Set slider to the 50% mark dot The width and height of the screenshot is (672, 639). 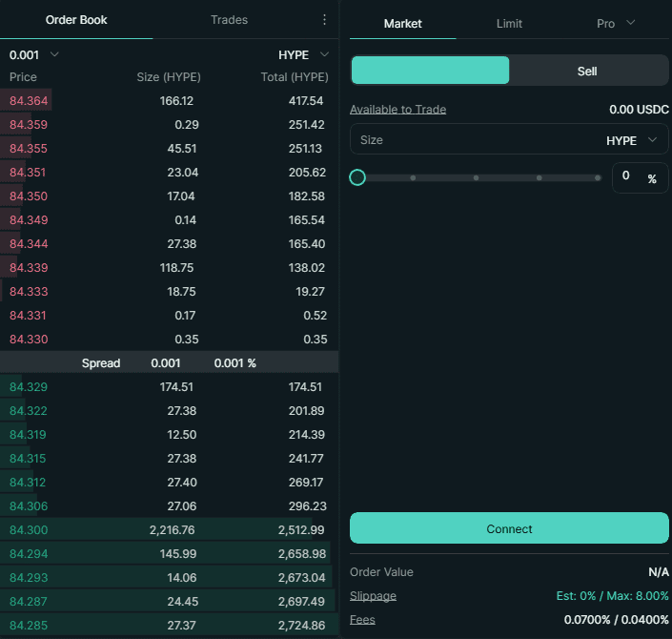tap(476, 177)
